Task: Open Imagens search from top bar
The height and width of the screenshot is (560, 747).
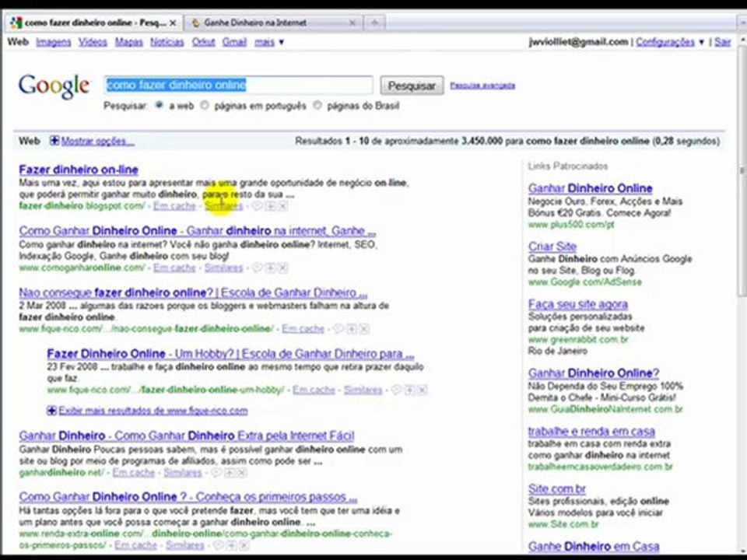Action: (54, 42)
